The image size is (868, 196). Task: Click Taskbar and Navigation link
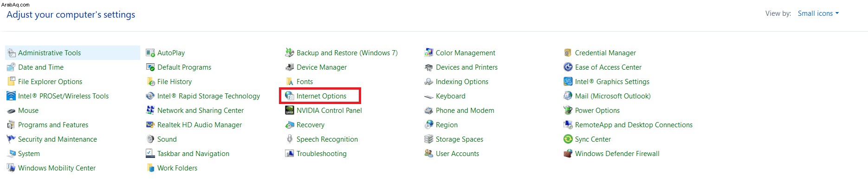pos(193,154)
